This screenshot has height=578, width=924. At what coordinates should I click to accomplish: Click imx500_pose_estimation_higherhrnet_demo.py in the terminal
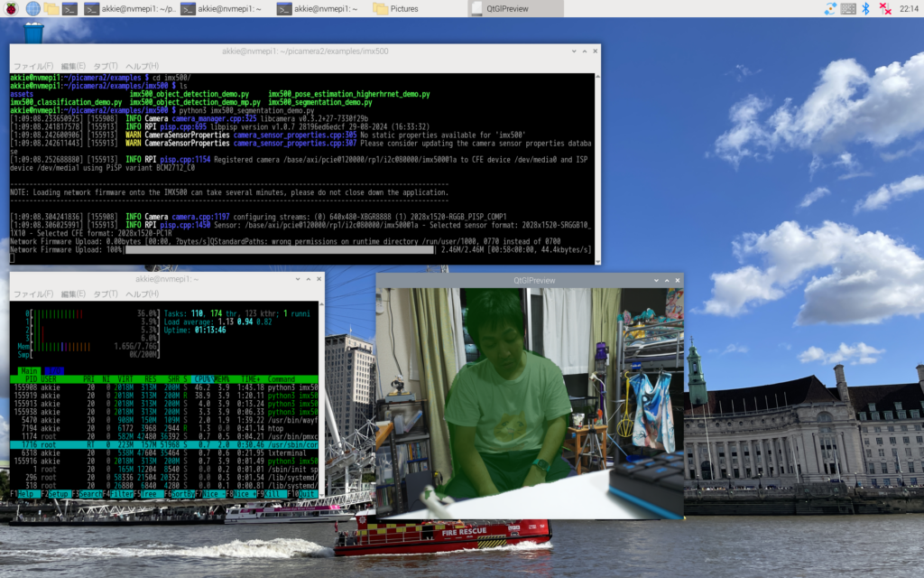pos(349,94)
